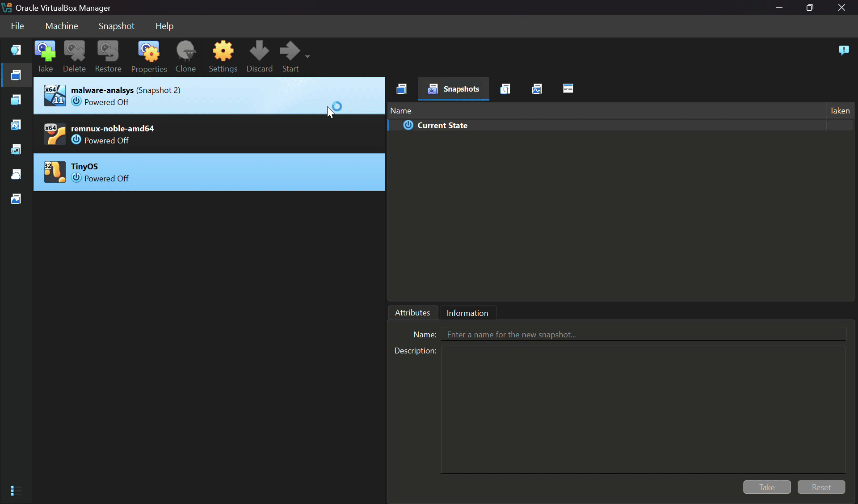Toggle the sidebar layout menu at bottom left
Image resolution: width=858 pixels, height=504 pixels.
click(16, 491)
